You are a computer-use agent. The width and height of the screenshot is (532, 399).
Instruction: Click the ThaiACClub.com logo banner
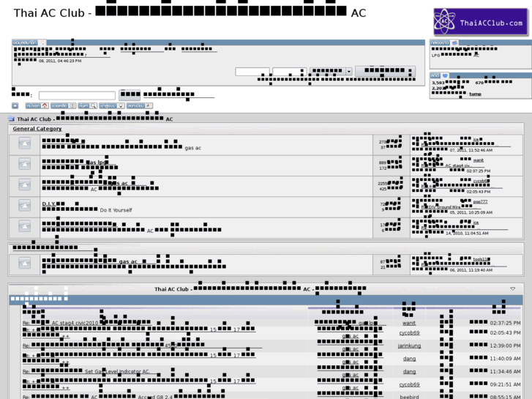[481, 23]
